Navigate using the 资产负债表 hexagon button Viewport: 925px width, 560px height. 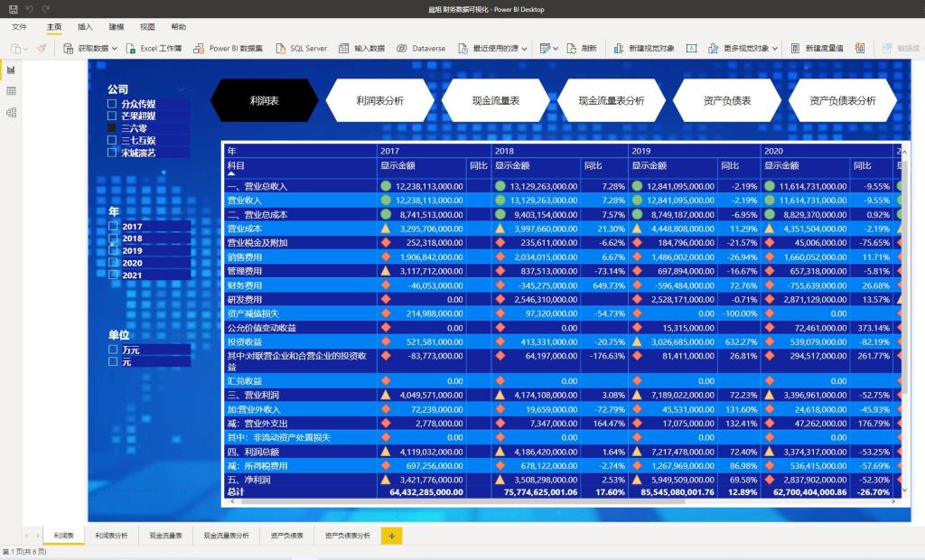click(726, 100)
